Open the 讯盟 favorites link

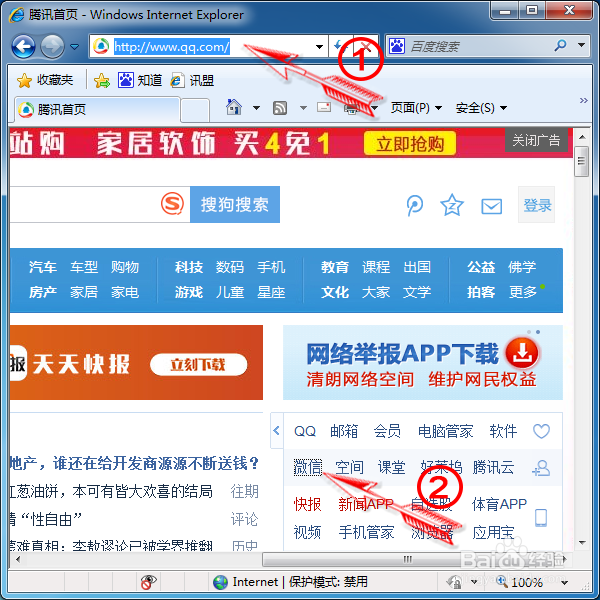point(192,80)
